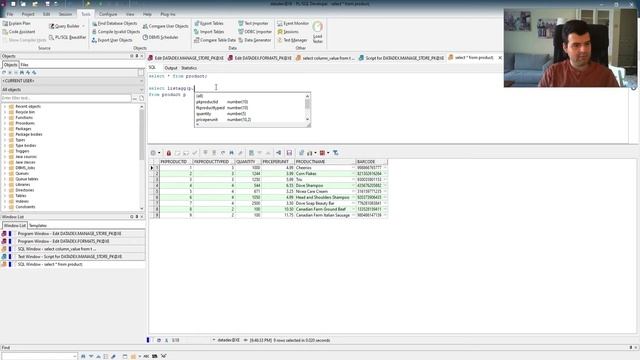Switch to the select column_value tab
Screen dimensions: 640x360
[325, 58]
